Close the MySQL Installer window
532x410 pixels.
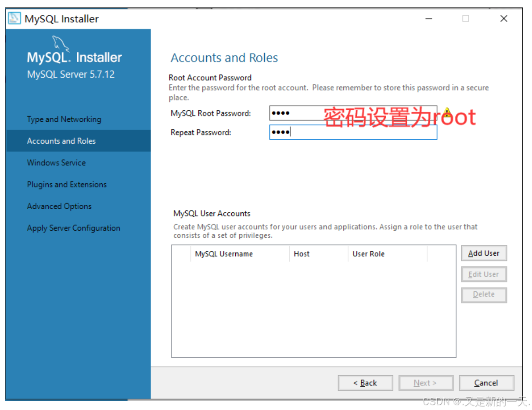coord(504,18)
